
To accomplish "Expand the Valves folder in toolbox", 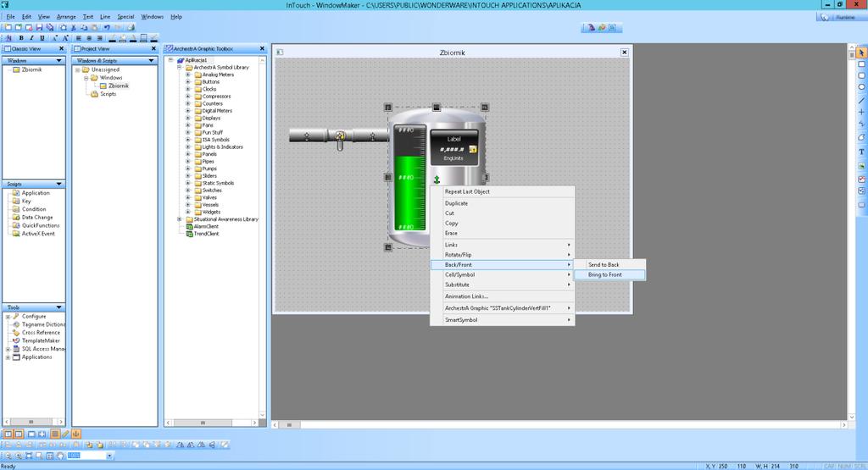I will tap(187, 197).
